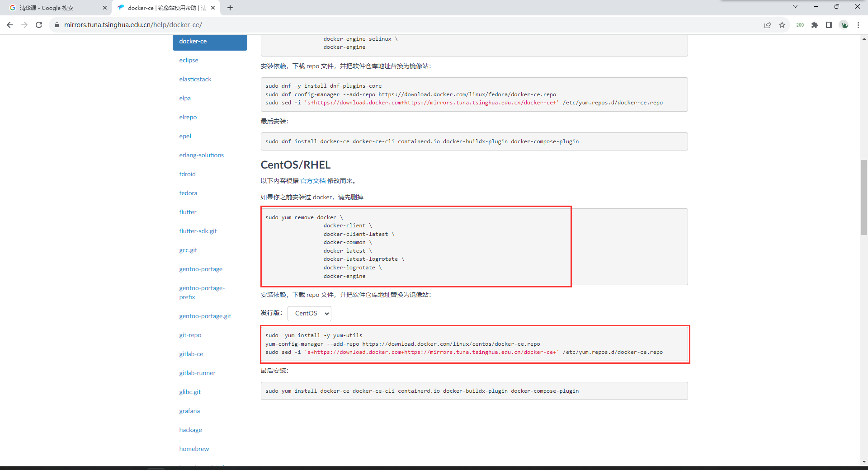Go back to the previous page
Screen dimensions: 868x470
pyautogui.click(x=10, y=25)
